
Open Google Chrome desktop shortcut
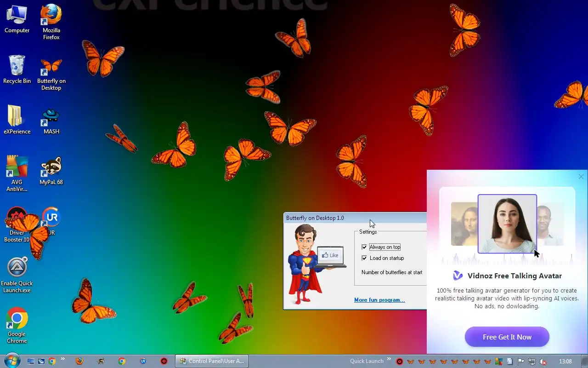[17, 326]
